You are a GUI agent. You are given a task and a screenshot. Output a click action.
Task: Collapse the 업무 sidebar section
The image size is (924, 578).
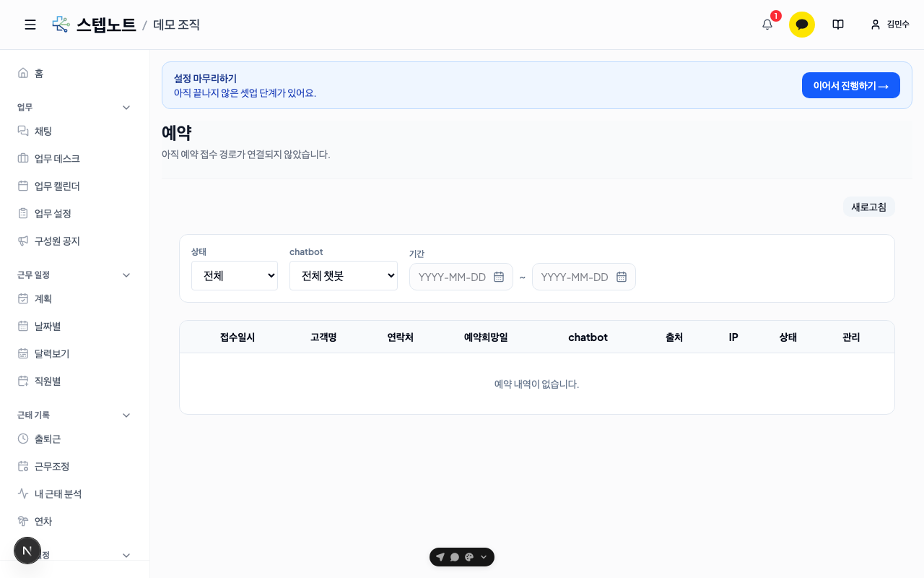coord(126,107)
